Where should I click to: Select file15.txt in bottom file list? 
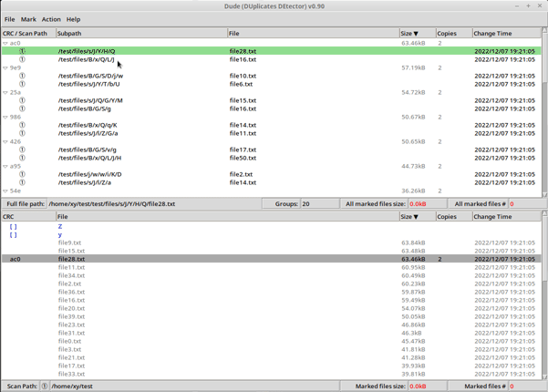71,251
